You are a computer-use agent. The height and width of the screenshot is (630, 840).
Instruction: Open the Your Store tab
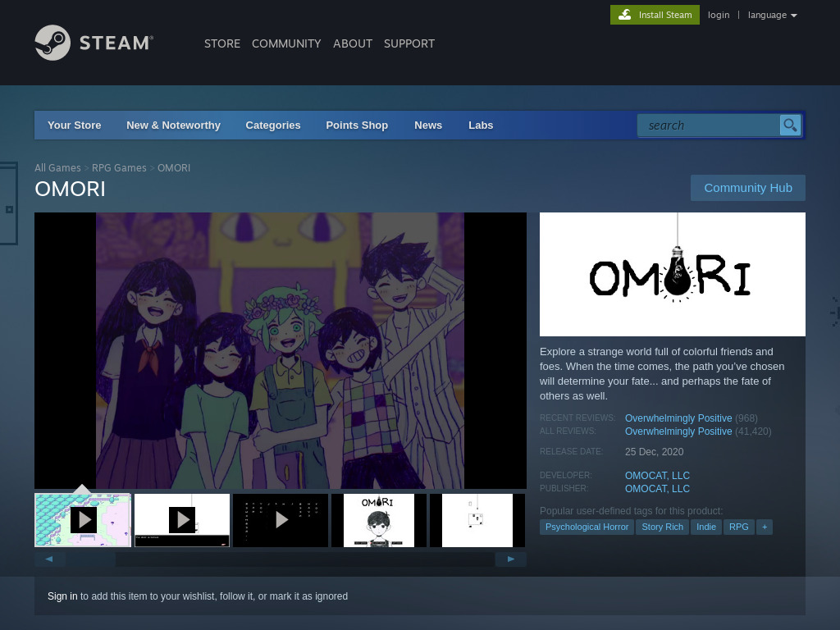75,126
